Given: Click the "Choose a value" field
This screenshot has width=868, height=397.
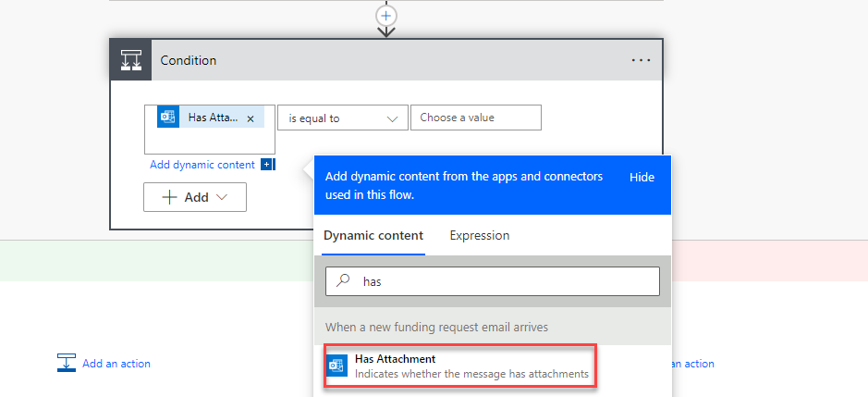Looking at the screenshot, I should 475,118.
